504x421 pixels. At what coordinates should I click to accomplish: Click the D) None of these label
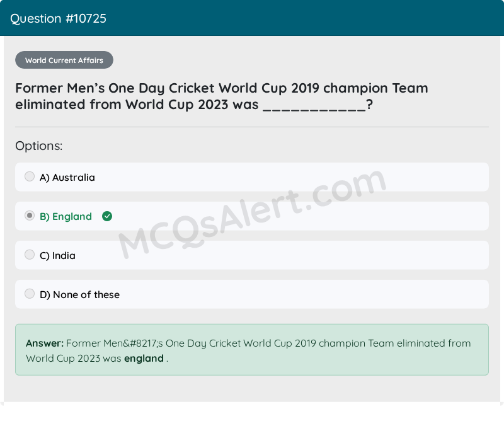(x=80, y=294)
